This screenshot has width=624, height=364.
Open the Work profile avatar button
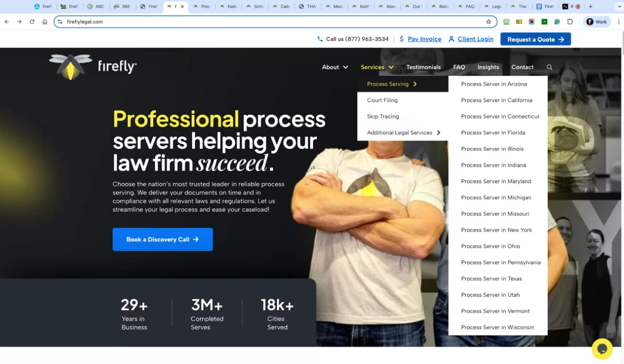click(x=597, y=22)
